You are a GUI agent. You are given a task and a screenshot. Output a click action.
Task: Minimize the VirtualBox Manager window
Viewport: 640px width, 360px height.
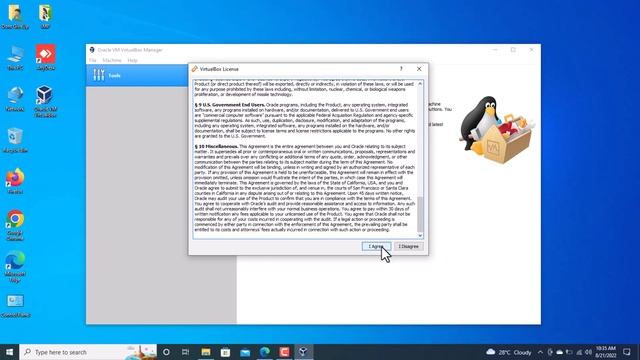coord(495,50)
